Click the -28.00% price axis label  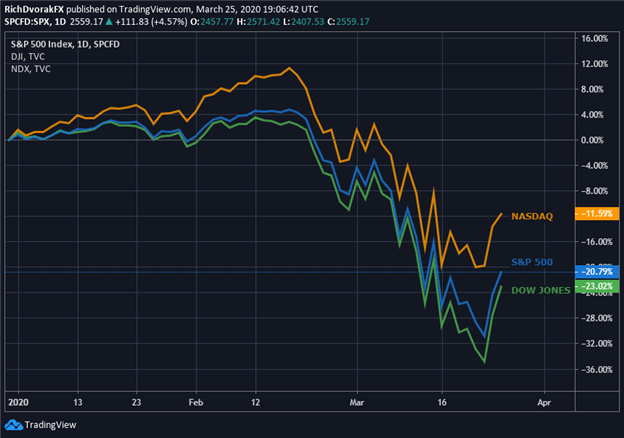[597, 318]
